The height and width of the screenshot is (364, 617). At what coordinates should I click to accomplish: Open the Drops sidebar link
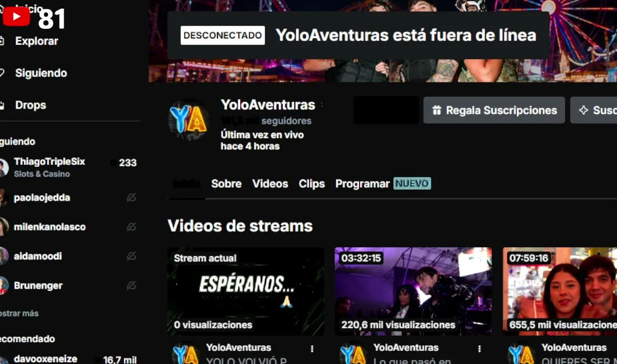(x=30, y=105)
